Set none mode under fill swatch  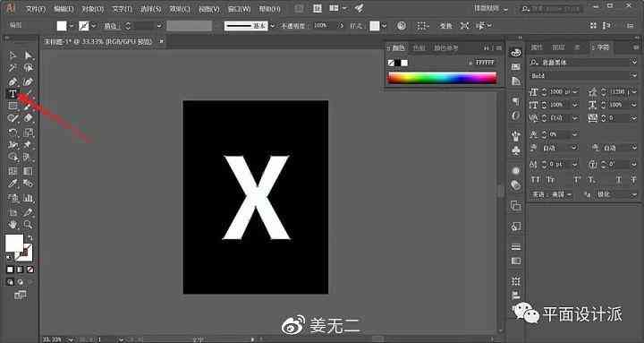30,270
